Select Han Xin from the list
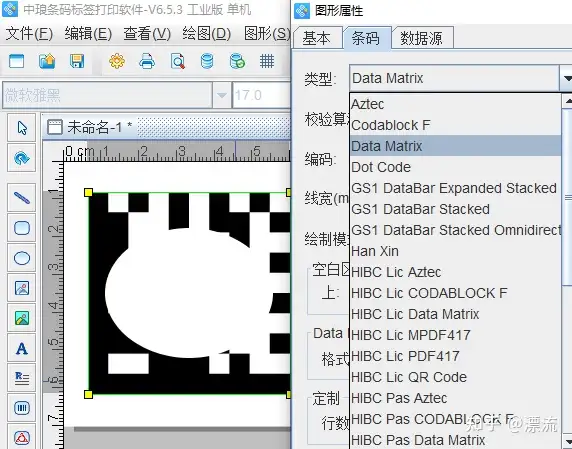Image resolution: width=572 pixels, height=449 pixels. [455, 251]
